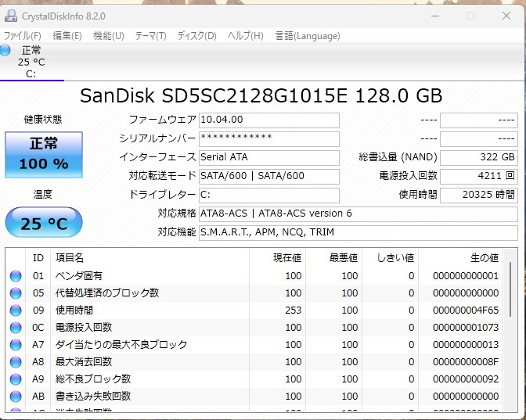Image resolution: width=526 pixels, height=420 pixels.
Task: Click the 生の値 column header
Action: [x=460, y=258]
